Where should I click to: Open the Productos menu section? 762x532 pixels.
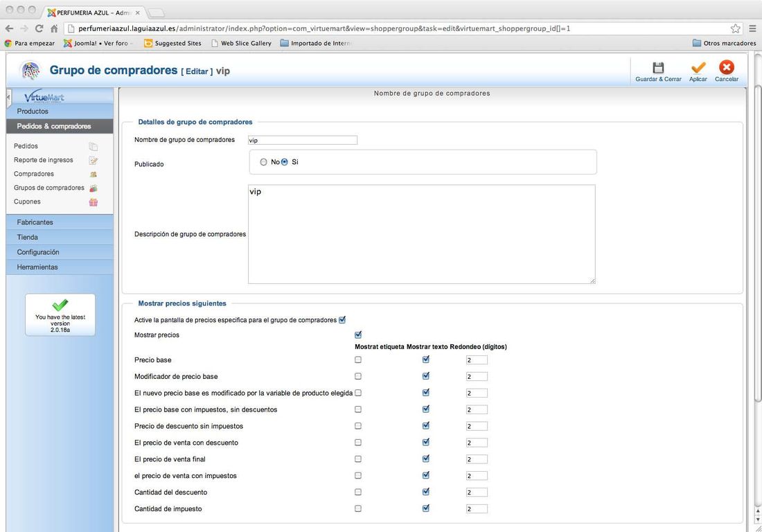tap(60, 112)
